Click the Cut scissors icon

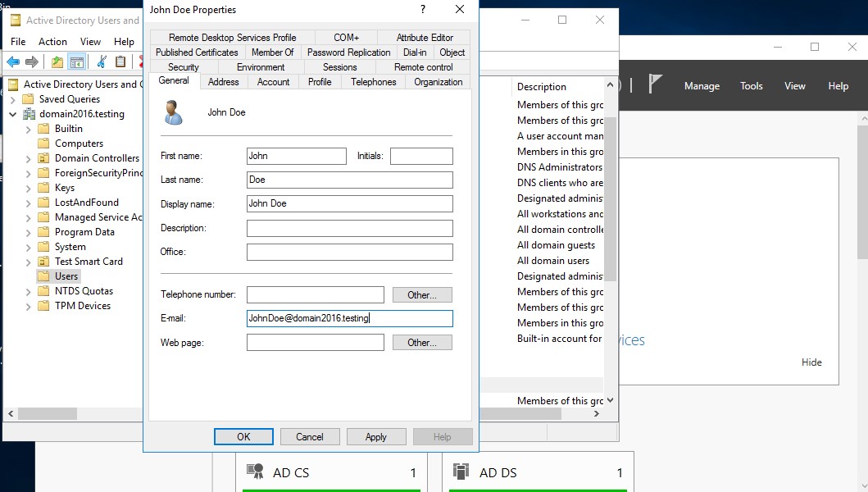pos(102,62)
